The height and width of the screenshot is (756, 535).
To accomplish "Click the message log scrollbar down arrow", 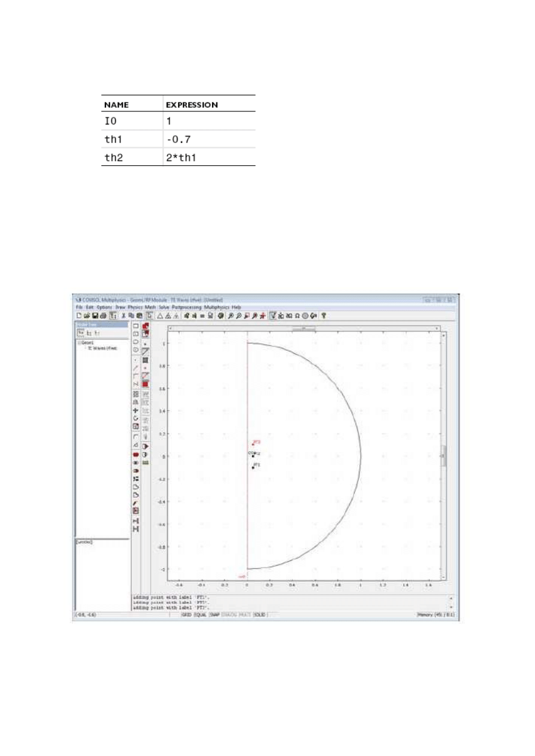I will point(451,608).
